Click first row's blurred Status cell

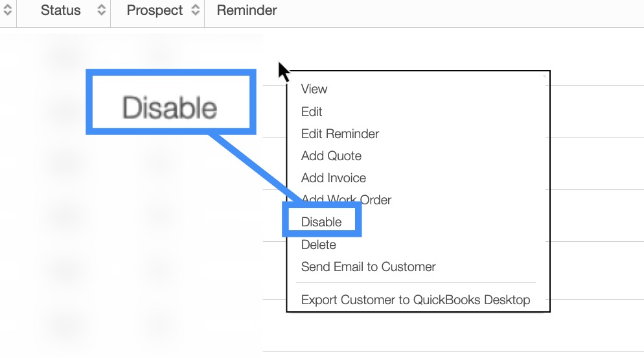click(63, 56)
